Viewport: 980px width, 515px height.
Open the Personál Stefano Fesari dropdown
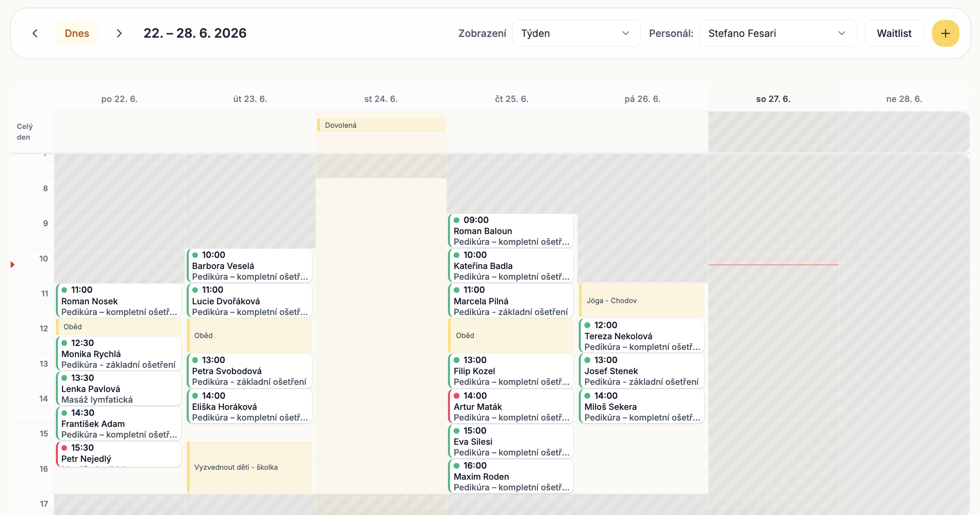777,33
